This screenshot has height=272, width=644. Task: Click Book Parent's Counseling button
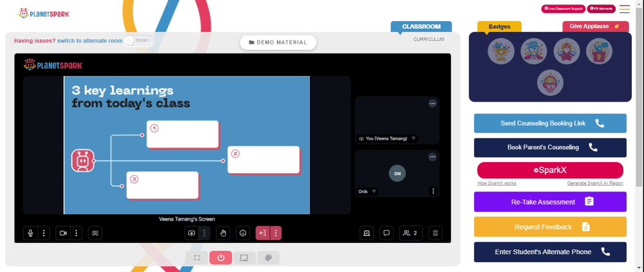pos(550,147)
